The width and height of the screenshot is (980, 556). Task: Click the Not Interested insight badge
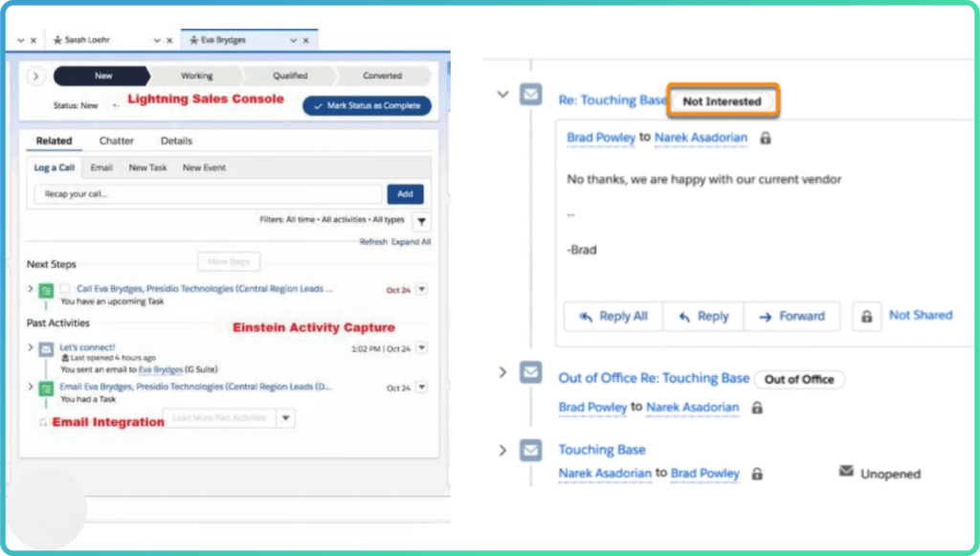coord(722,101)
